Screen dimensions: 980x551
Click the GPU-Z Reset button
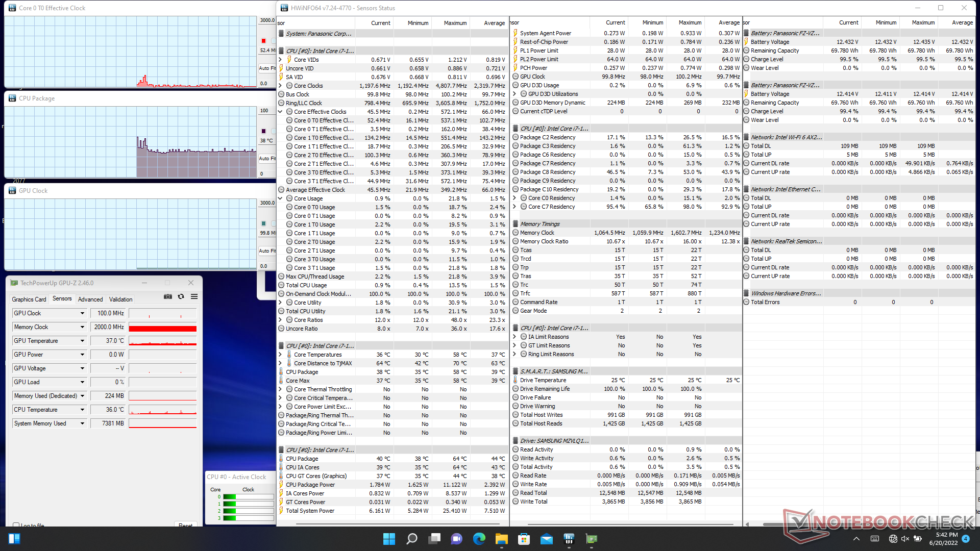[185, 525]
